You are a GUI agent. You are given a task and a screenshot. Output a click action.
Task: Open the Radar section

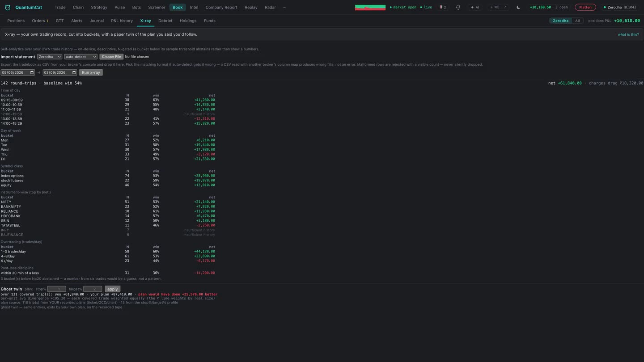pyautogui.click(x=270, y=8)
